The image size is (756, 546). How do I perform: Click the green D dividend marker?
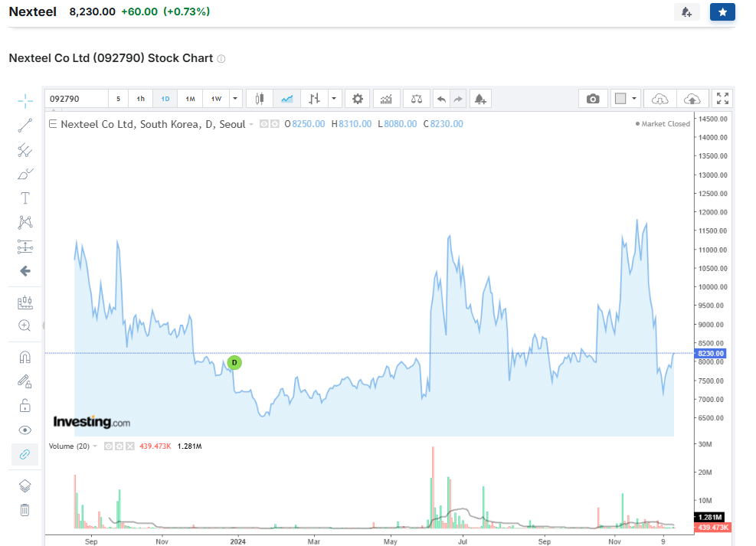234,362
